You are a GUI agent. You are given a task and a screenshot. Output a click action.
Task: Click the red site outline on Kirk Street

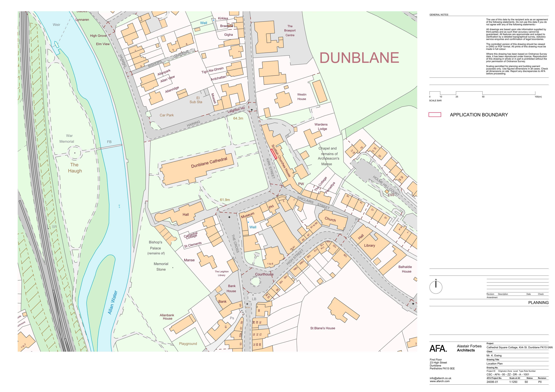[274, 154]
